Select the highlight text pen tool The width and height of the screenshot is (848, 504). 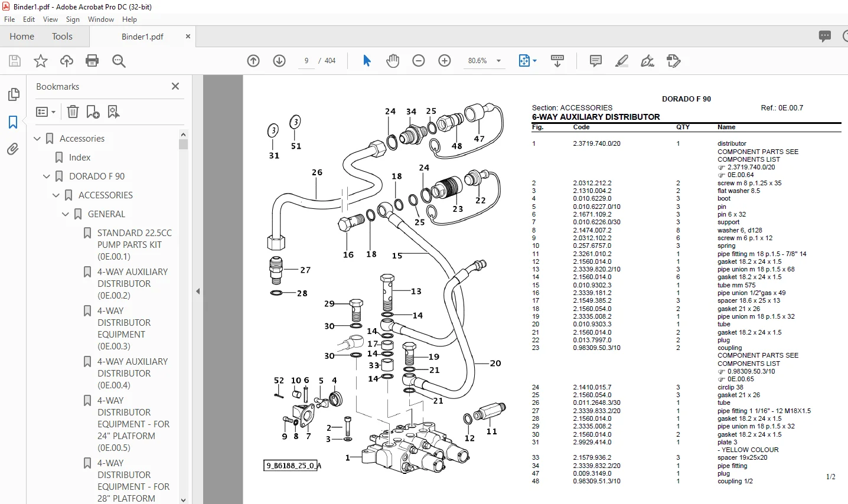pyautogui.click(x=622, y=61)
